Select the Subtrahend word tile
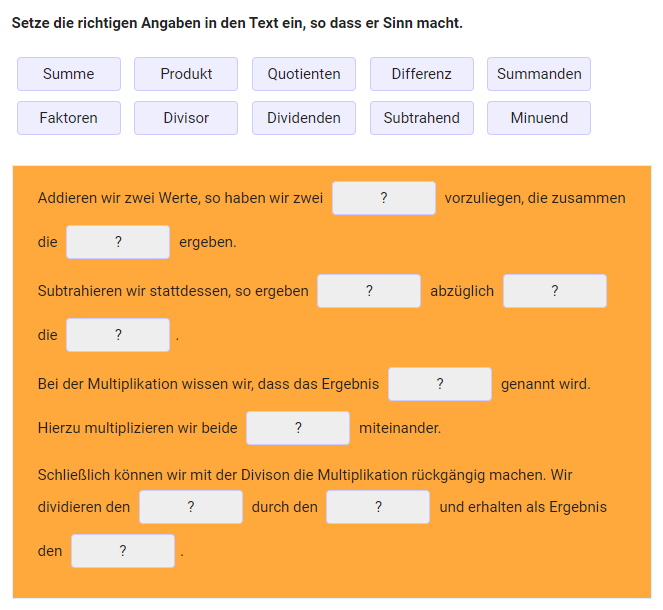This screenshot has height=610, width=663. click(422, 118)
